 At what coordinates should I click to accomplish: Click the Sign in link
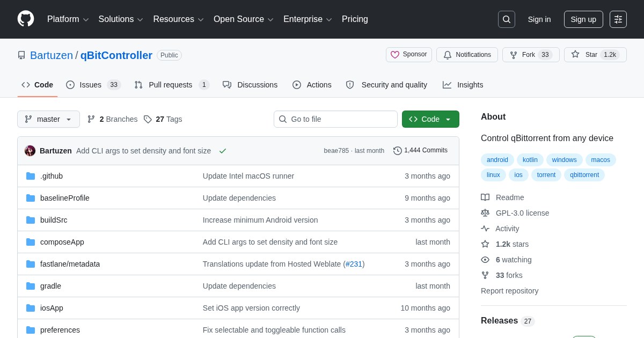[x=539, y=19]
